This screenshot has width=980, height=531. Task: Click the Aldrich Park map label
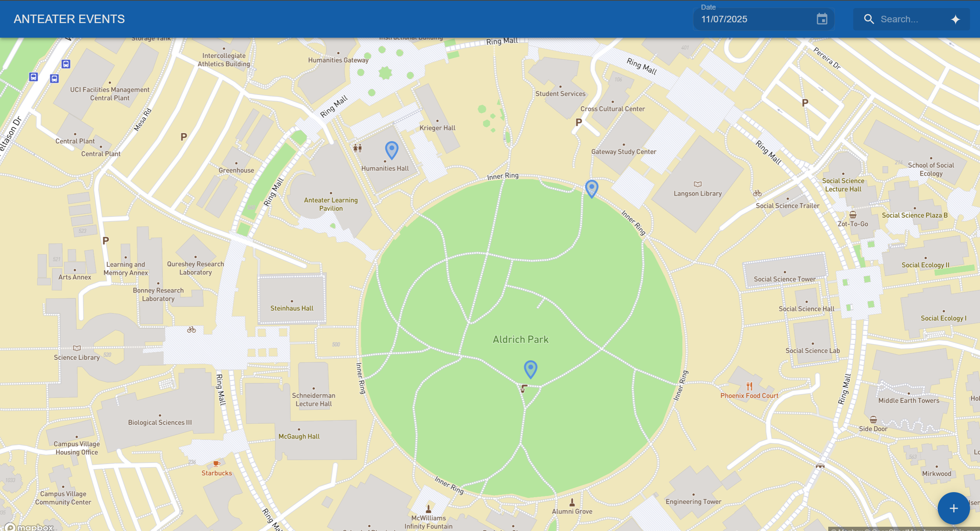pos(521,339)
